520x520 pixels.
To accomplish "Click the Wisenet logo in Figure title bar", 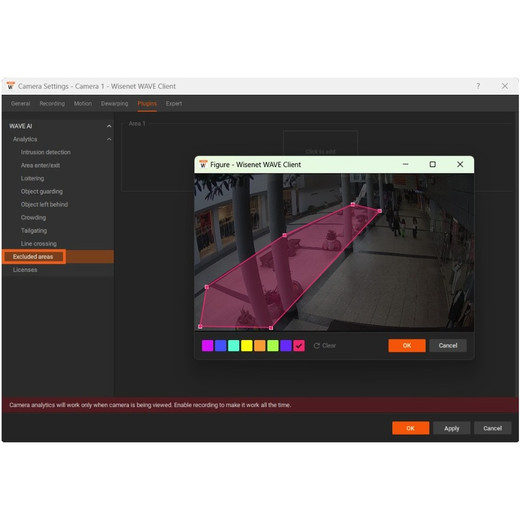I will click(x=203, y=164).
